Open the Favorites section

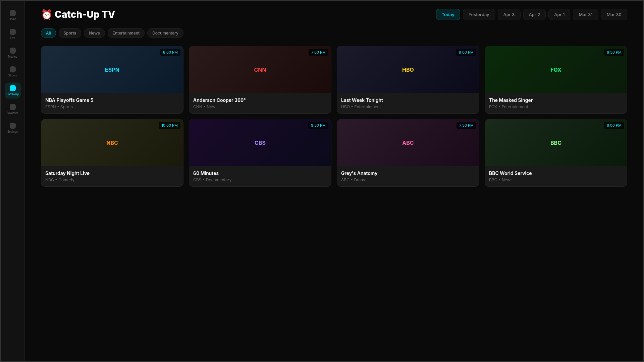[x=12, y=107]
